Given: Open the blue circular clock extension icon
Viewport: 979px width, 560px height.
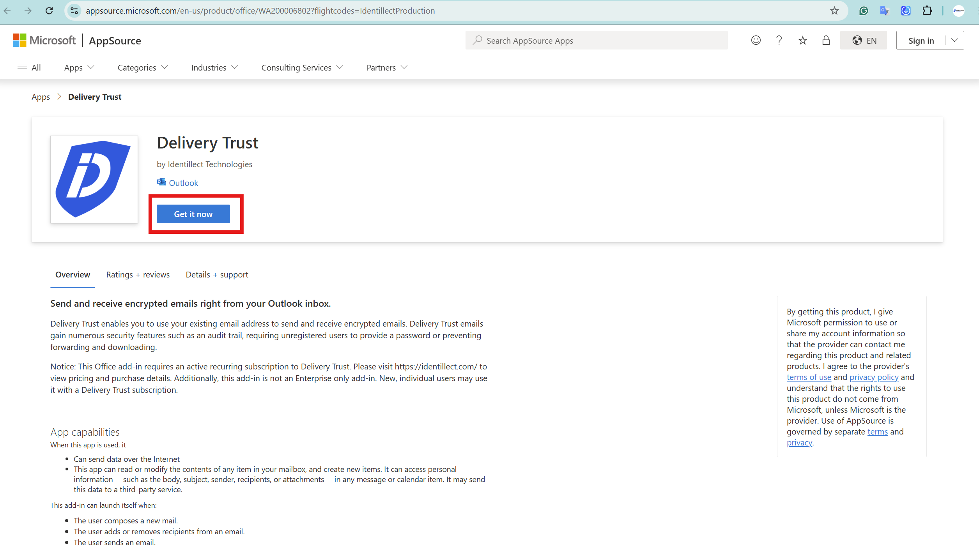Looking at the screenshot, I should (x=906, y=11).
